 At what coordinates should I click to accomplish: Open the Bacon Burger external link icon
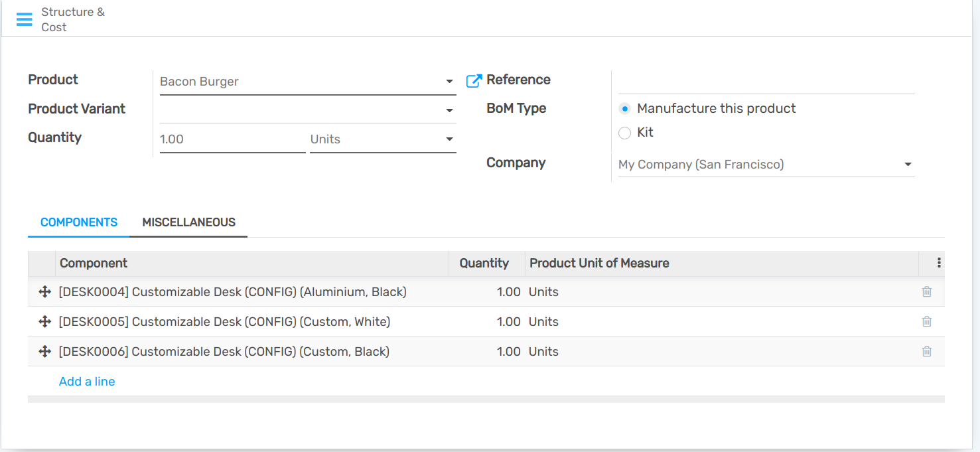pyautogui.click(x=474, y=81)
